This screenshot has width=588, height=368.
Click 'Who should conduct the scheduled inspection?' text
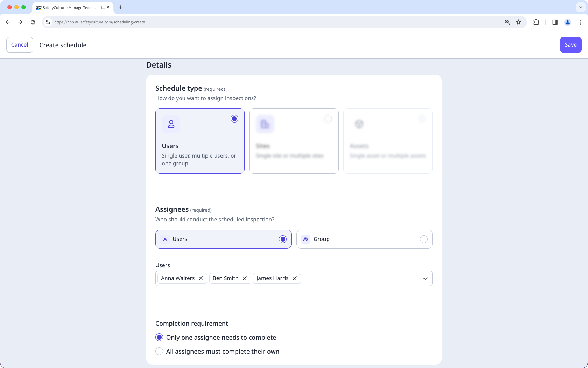(215, 220)
